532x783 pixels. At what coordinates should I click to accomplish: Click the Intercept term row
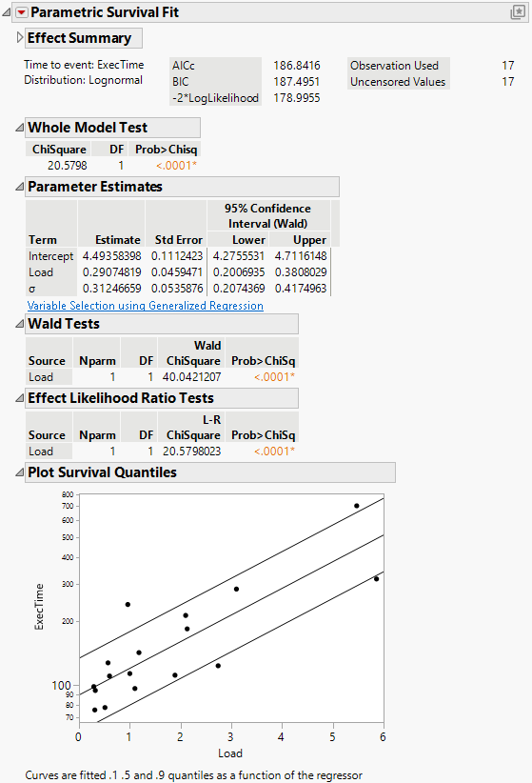coord(178,256)
